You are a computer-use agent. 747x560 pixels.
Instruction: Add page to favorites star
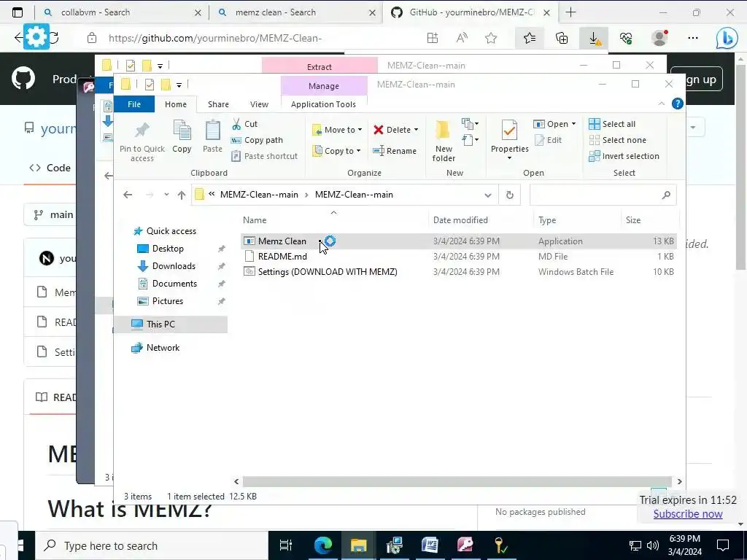491,38
